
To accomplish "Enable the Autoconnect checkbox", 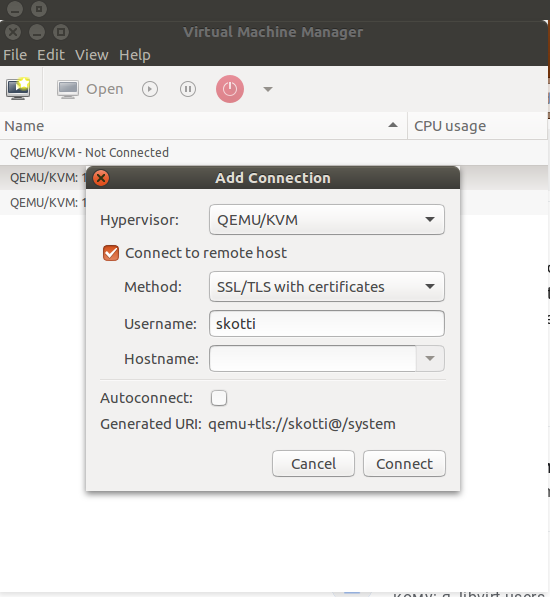I will point(219,398).
